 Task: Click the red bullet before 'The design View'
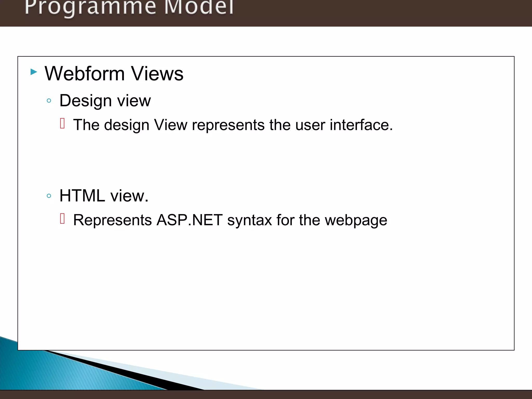62,123
